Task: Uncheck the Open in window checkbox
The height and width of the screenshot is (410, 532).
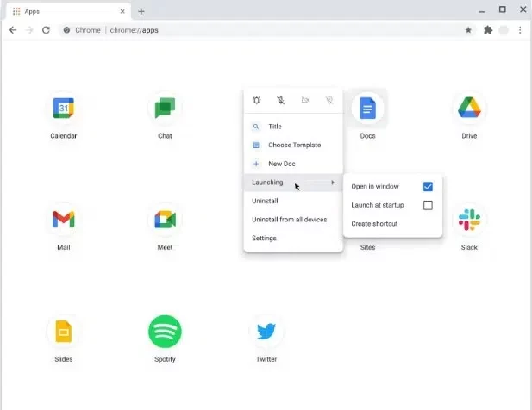Action: pyautogui.click(x=428, y=187)
